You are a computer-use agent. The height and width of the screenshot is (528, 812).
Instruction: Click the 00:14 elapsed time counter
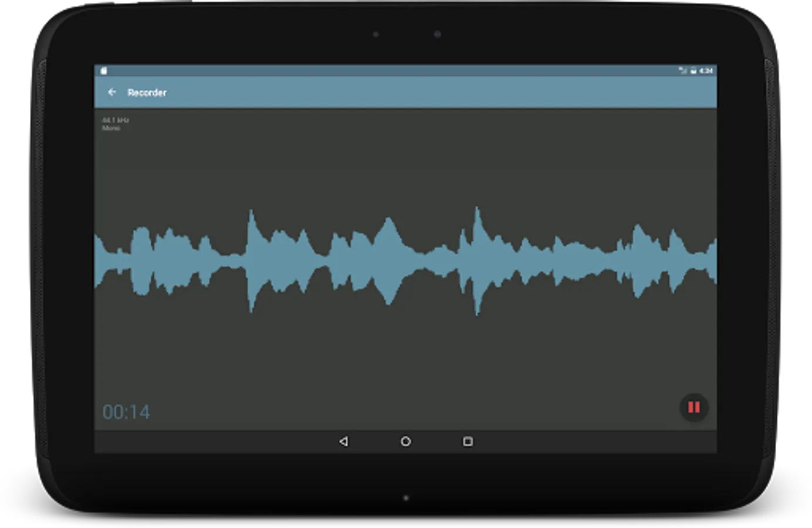pos(126,412)
